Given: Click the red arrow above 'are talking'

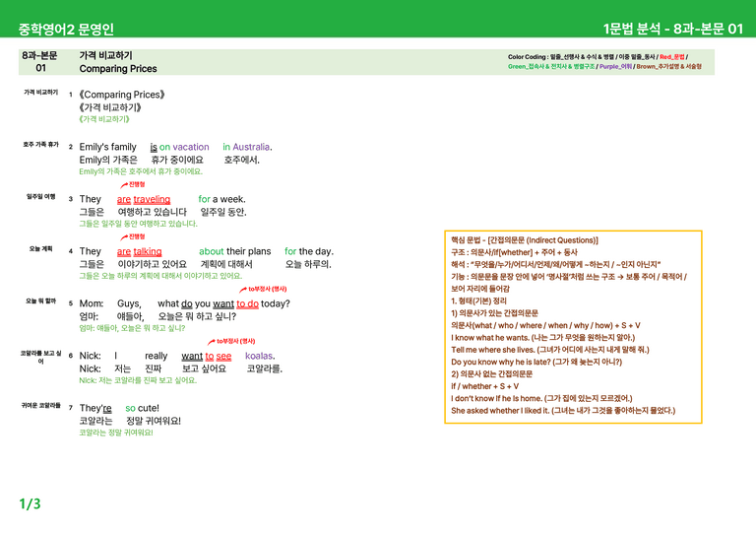Looking at the screenshot, I should point(124,236).
